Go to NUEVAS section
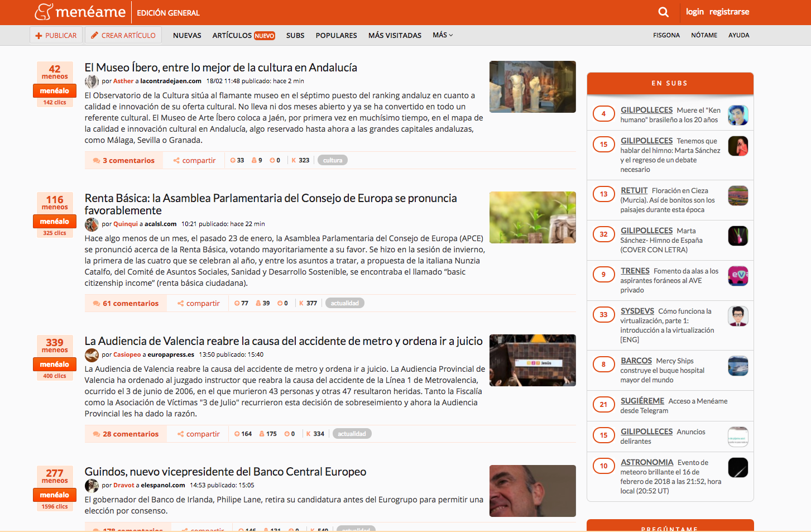The height and width of the screenshot is (532, 811). [187, 35]
